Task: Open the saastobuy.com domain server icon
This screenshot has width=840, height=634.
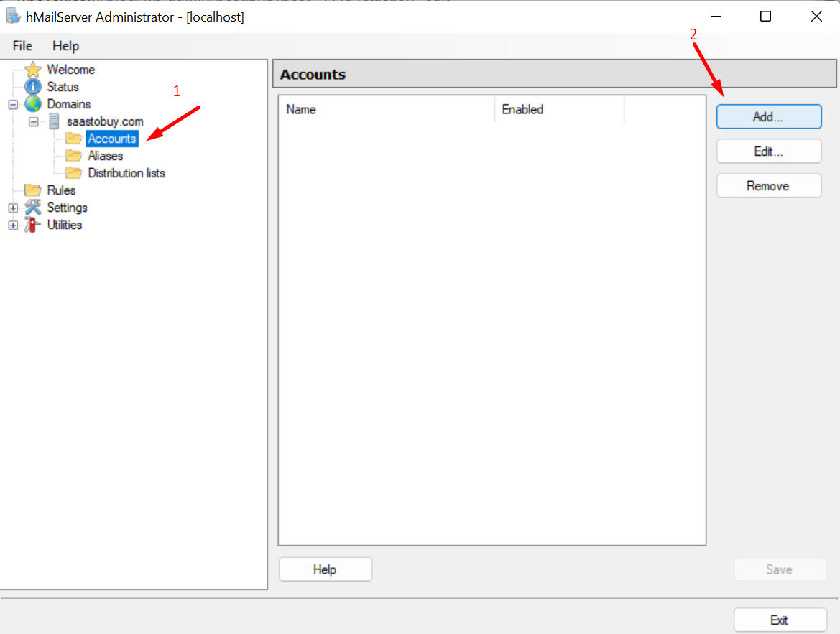Action: [55, 121]
